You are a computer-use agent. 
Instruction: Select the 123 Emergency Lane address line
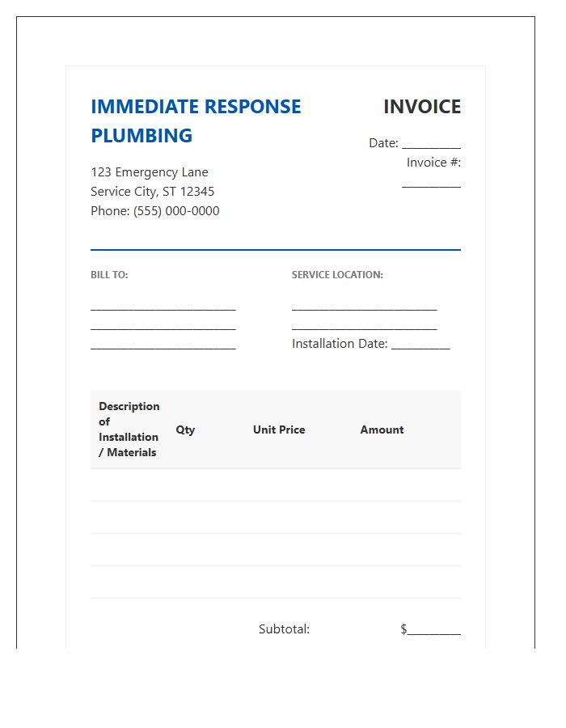[x=150, y=172]
